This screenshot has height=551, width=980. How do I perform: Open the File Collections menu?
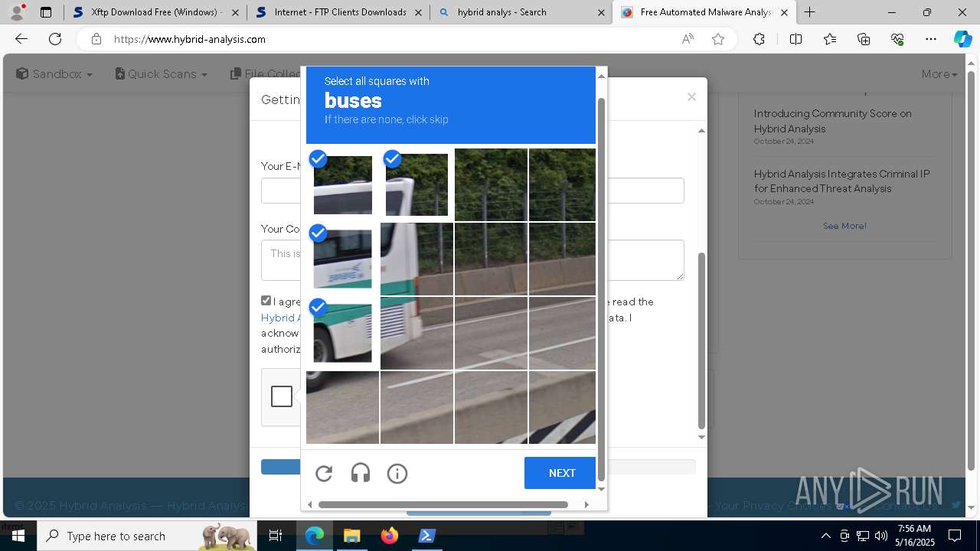pos(266,74)
